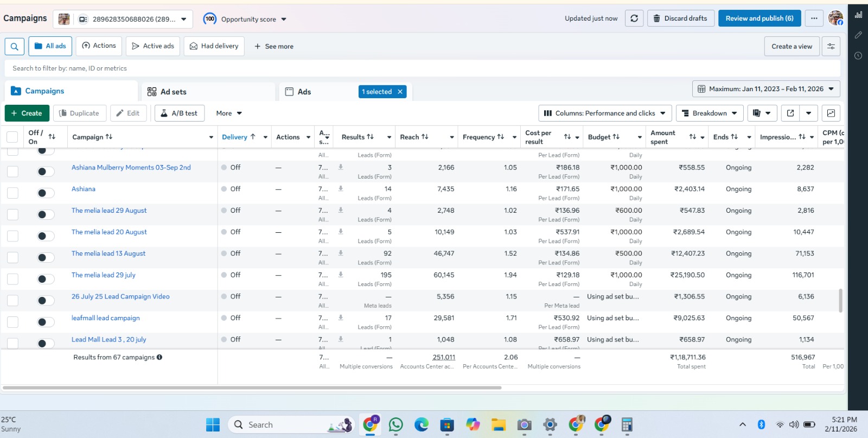Select the Active ads filter tab
Image resolution: width=868 pixels, height=438 pixels.
tap(154, 46)
